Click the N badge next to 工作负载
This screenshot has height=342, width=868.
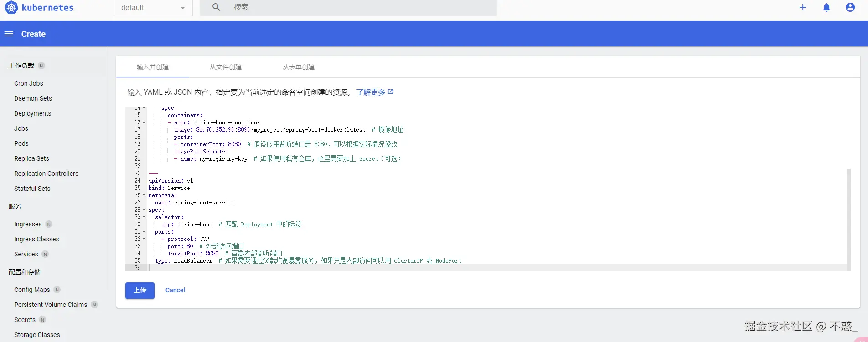click(41, 66)
